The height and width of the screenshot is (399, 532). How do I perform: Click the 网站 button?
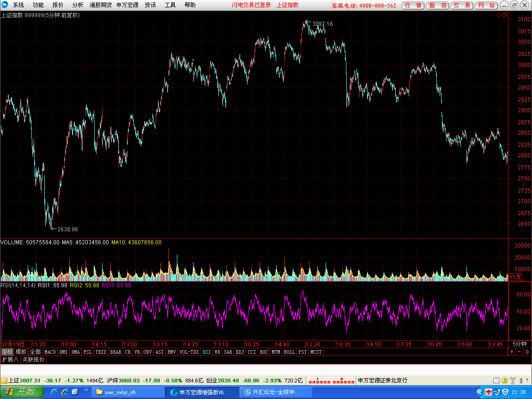click(x=486, y=5)
